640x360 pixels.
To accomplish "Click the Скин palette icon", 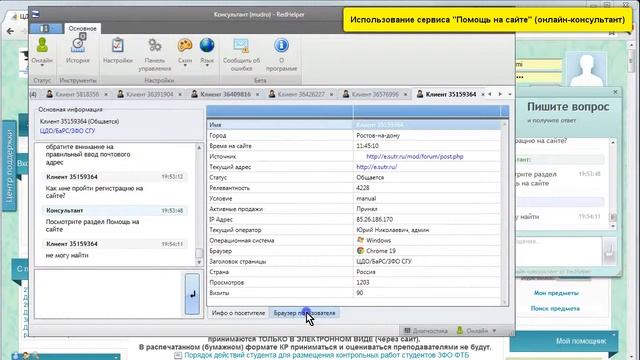I will [x=185, y=45].
